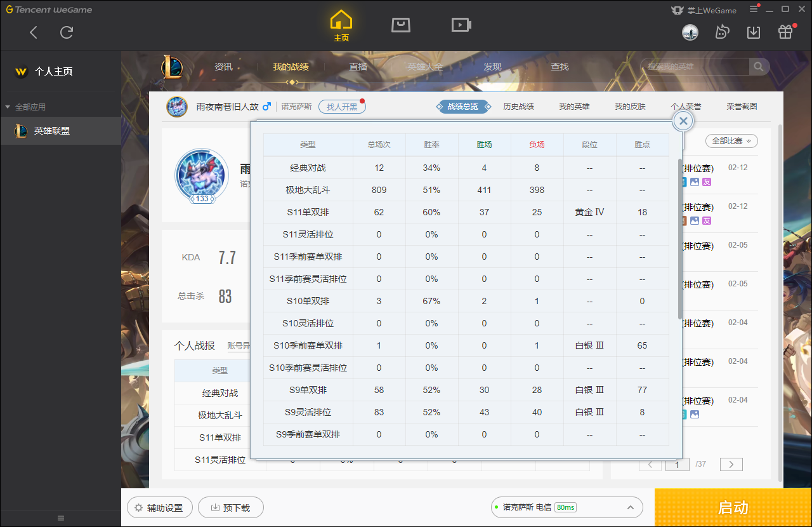Click the page number field showing 1
This screenshot has height=527, width=812.
point(678,465)
